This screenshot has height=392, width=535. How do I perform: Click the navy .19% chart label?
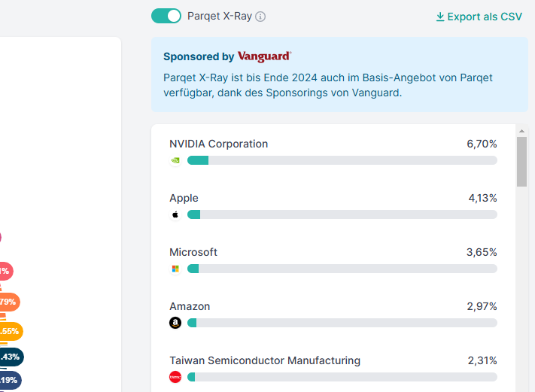pyautogui.click(x=11, y=380)
